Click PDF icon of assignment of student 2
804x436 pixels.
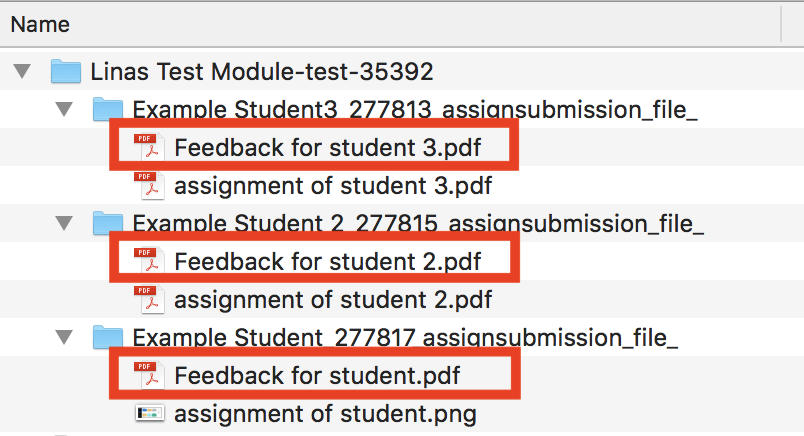(x=149, y=299)
